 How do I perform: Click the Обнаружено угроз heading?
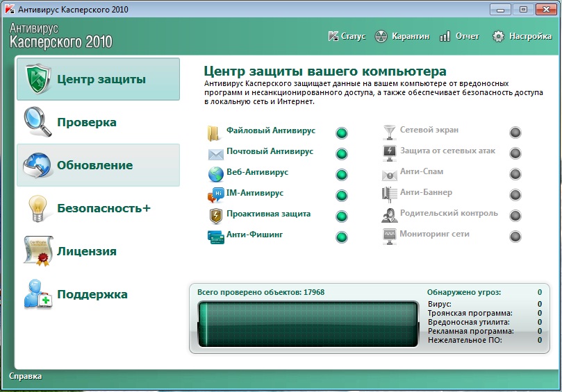(464, 293)
